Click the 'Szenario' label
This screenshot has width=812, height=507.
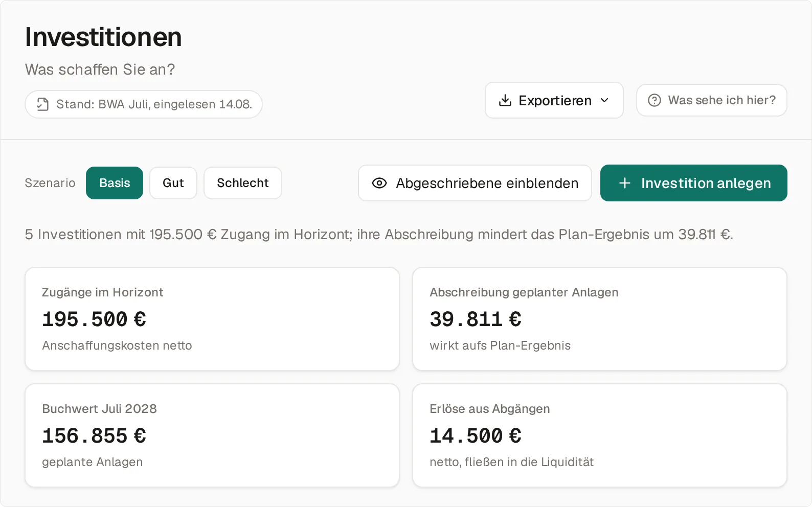click(50, 183)
